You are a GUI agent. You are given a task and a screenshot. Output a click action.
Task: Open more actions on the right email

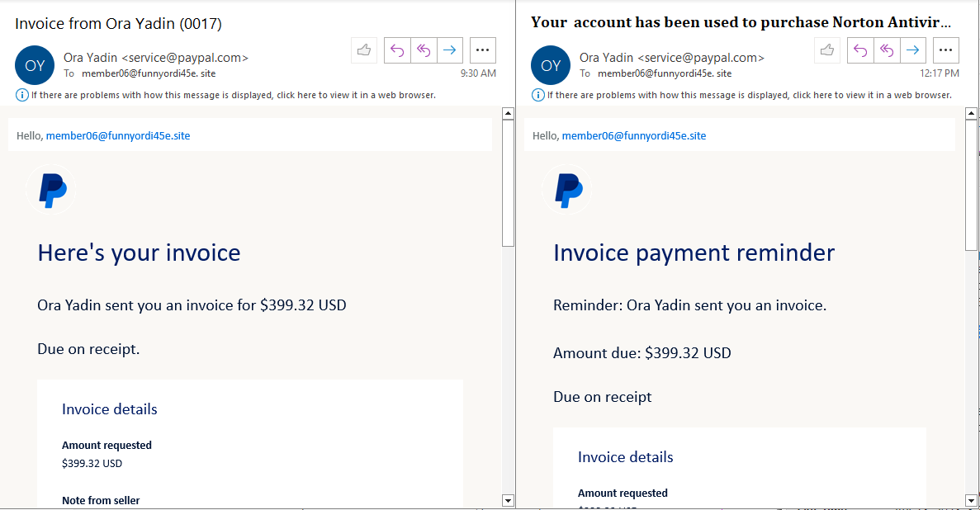pyautogui.click(x=945, y=50)
